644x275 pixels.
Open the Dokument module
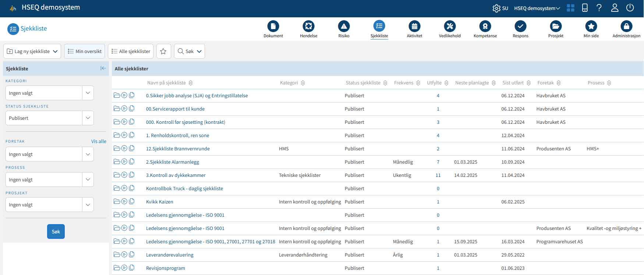[x=273, y=29]
